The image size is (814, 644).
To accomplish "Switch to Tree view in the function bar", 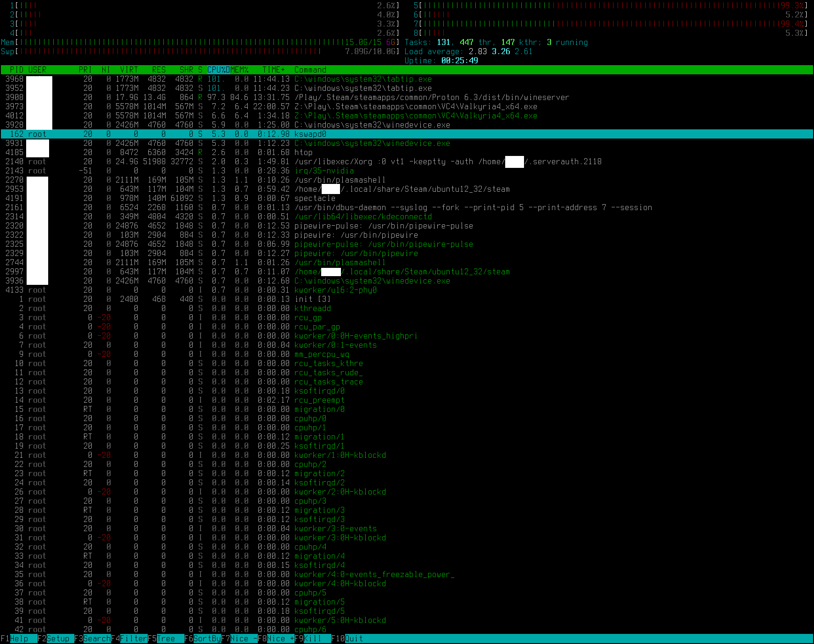I will [x=166, y=638].
